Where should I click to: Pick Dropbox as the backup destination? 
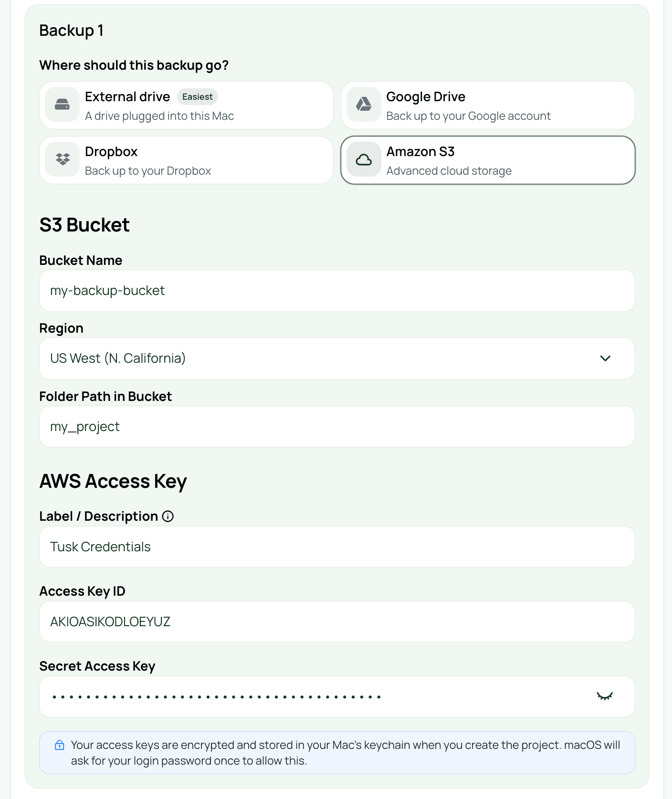click(x=186, y=160)
